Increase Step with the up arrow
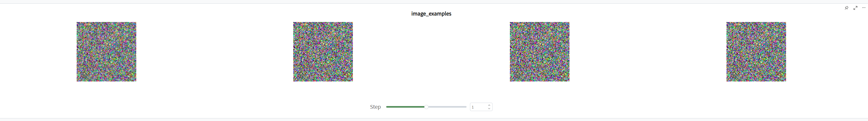This screenshot has height=121, width=868. tap(489, 105)
